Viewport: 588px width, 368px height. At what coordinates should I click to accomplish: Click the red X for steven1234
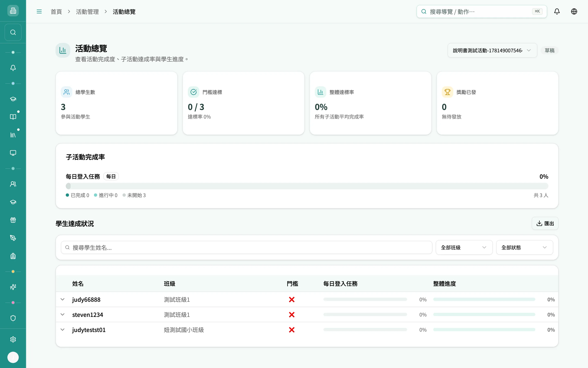pyautogui.click(x=292, y=314)
